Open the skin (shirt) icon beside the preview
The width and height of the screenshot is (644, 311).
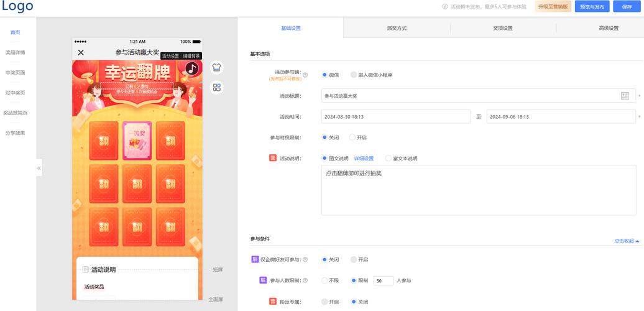(217, 67)
